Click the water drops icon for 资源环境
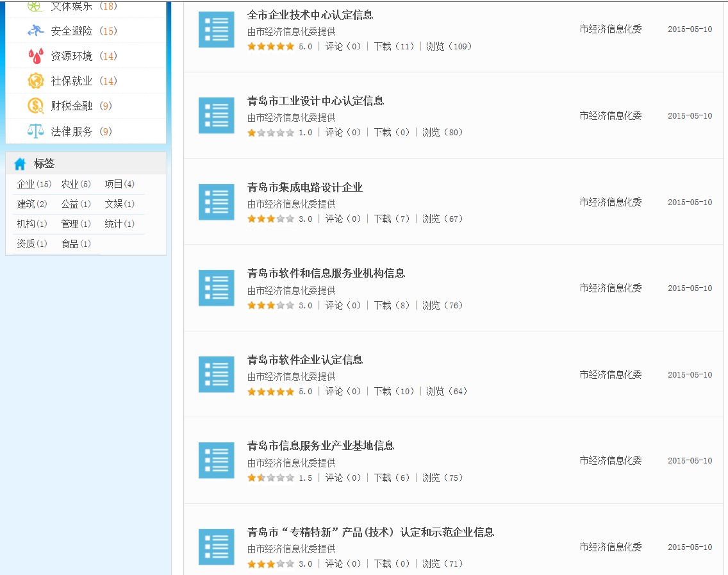728x575 pixels. click(36, 56)
